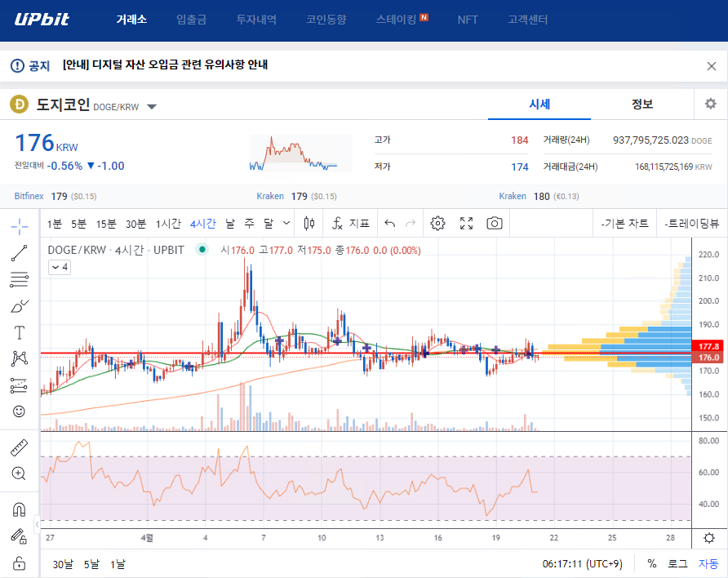This screenshot has height=578, width=728.
Task: Open the candlestick chart style selector
Action: click(309, 224)
